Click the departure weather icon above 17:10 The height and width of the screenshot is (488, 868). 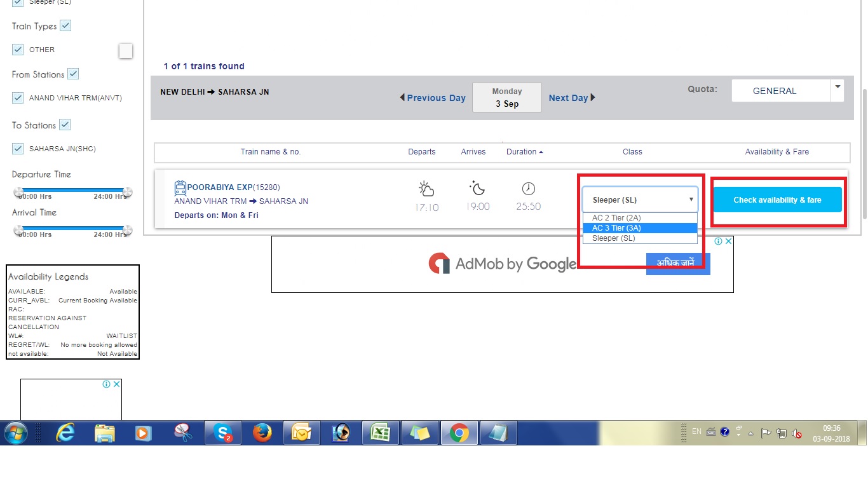point(426,189)
